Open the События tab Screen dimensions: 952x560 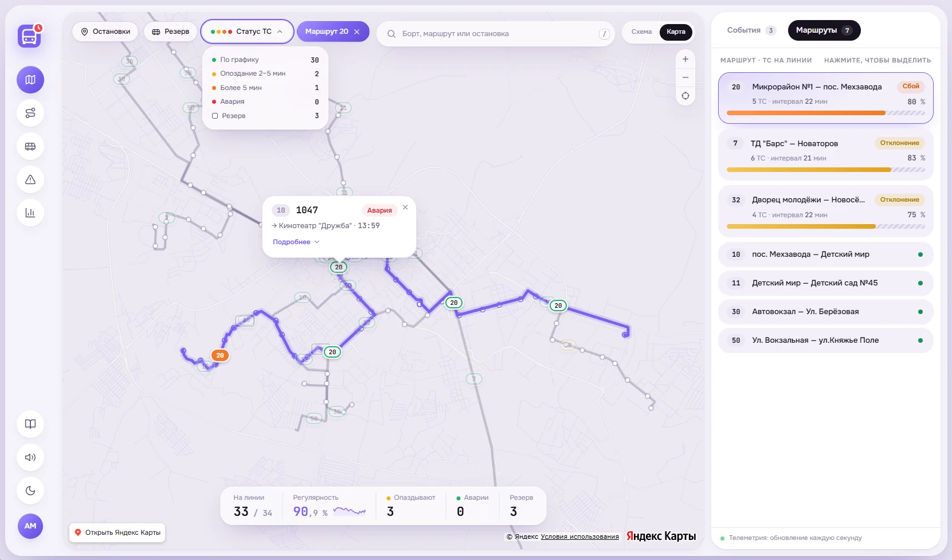pyautogui.click(x=751, y=30)
